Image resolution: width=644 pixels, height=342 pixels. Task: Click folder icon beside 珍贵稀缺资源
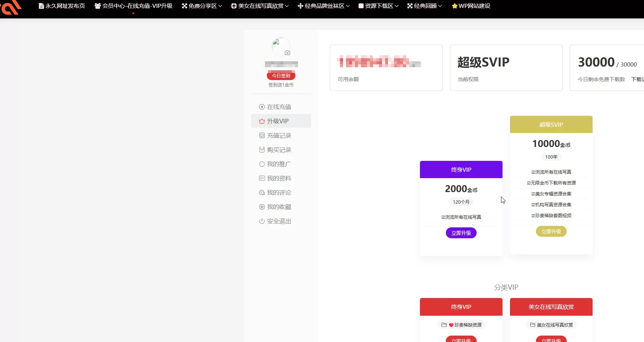(444, 325)
